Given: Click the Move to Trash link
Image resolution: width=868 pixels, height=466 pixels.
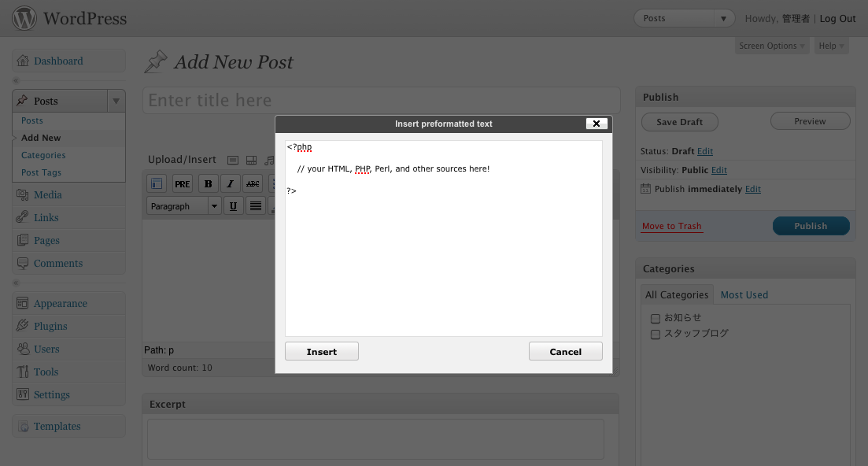Looking at the screenshot, I should pos(671,226).
